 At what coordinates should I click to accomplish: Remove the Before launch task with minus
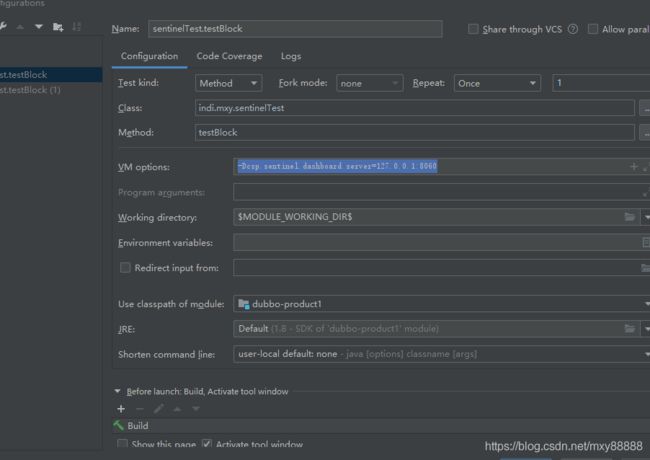click(x=140, y=409)
